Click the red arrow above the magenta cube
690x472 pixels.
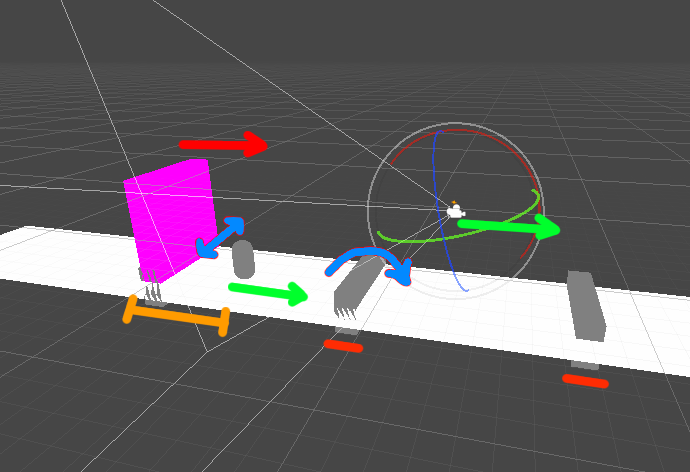point(223,146)
